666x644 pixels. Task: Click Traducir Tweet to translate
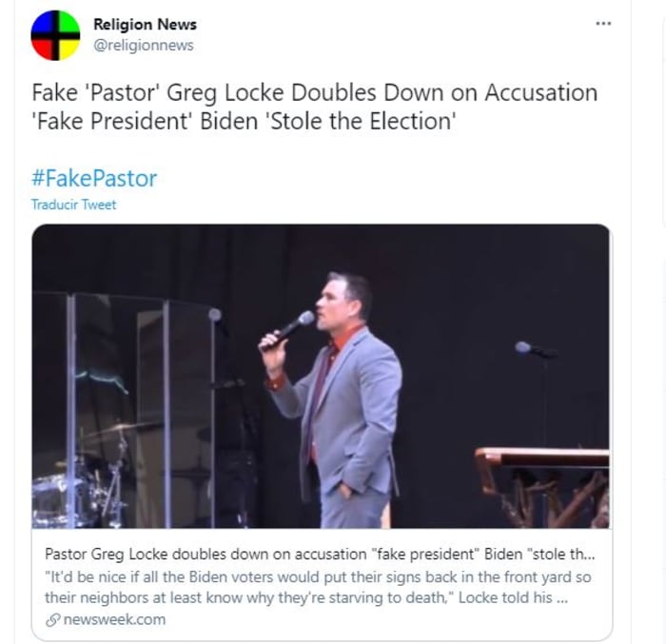73,205
